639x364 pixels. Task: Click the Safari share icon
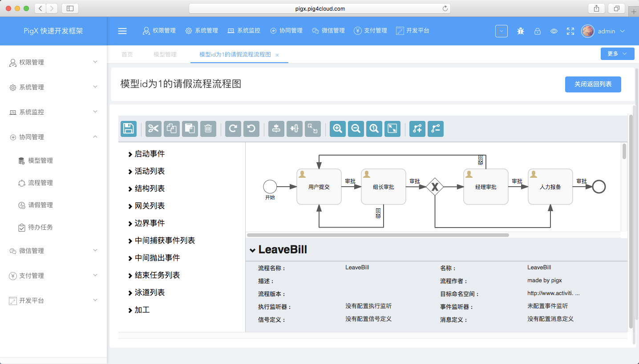tap(596, 8)
